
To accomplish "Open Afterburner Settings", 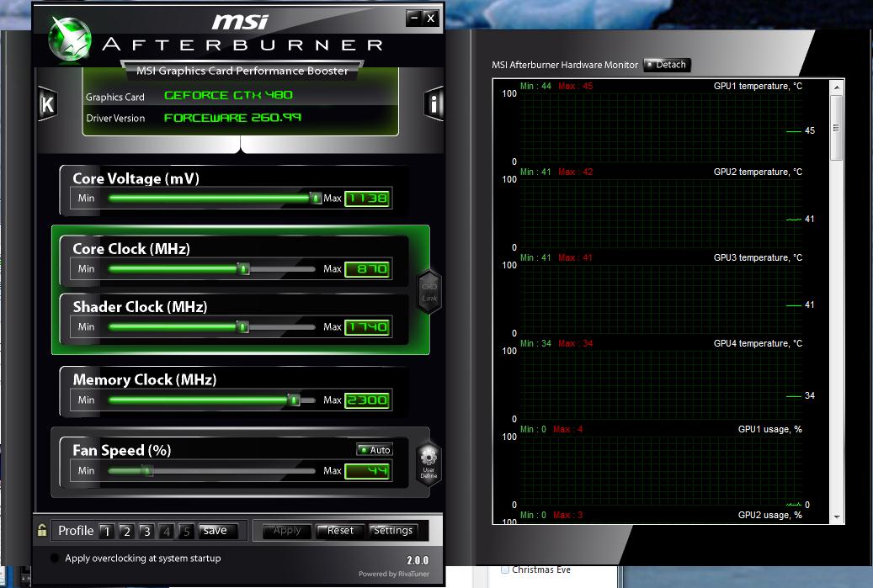I will (x=393, y=531).
